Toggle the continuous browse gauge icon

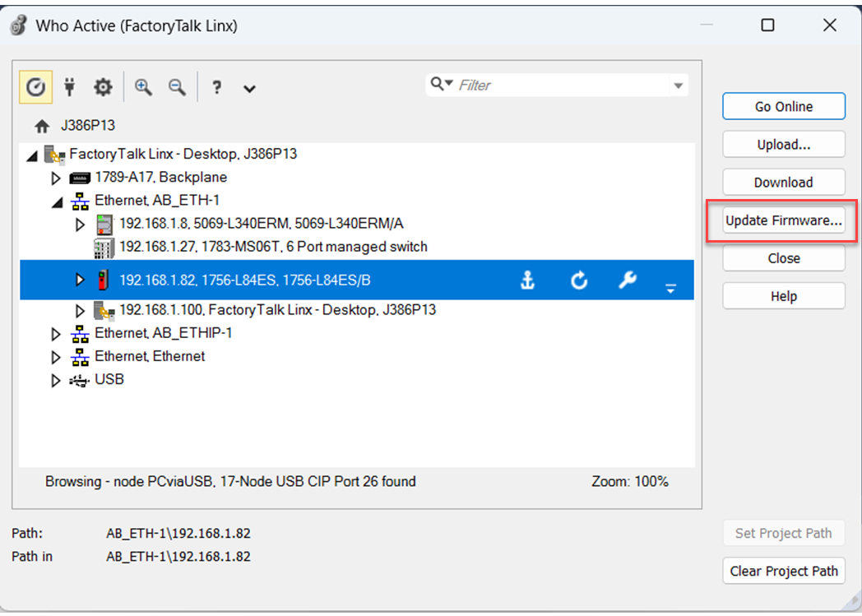click(x=35, y=87)
